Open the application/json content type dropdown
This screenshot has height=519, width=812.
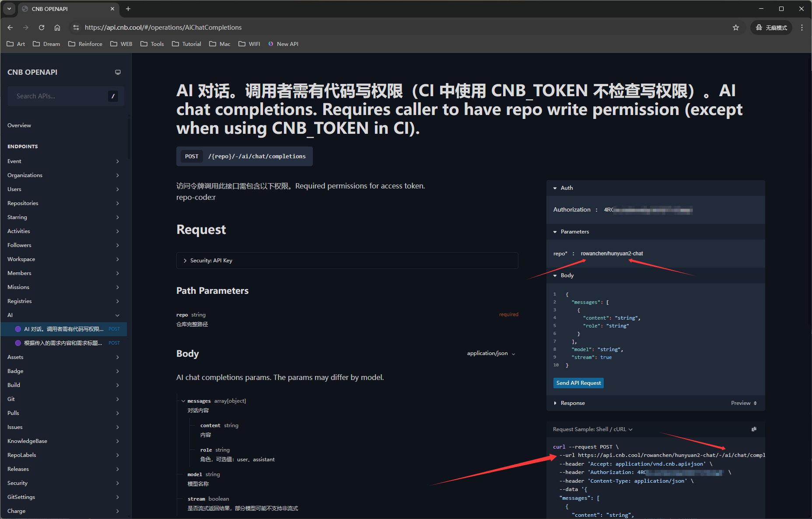pos(491,353)
